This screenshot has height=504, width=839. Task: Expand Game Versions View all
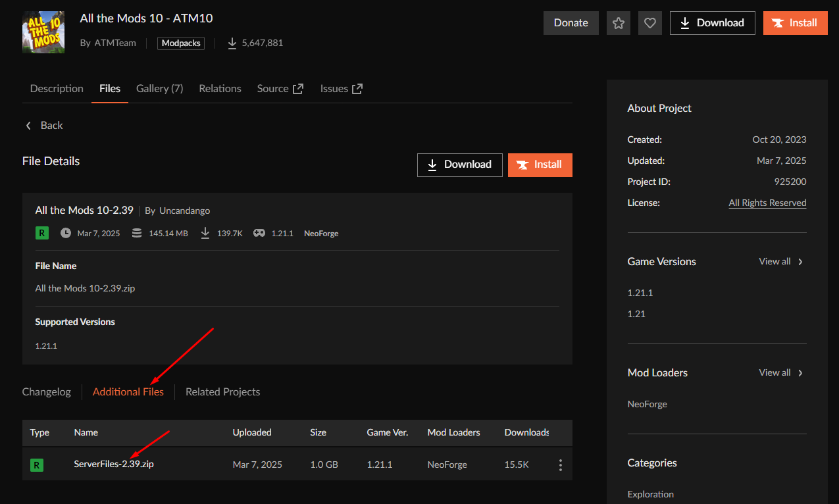pyautogui.click(x=781, y=262)
